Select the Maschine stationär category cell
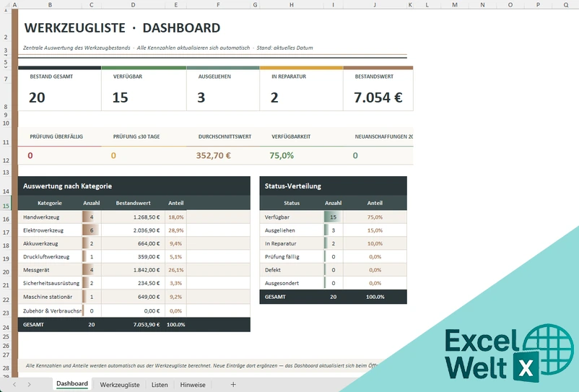 (x=50, y=297)
